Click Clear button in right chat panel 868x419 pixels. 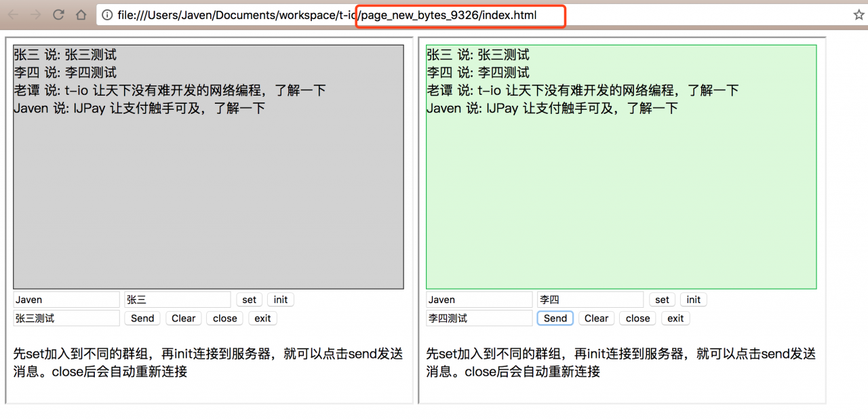pos(596,318)
